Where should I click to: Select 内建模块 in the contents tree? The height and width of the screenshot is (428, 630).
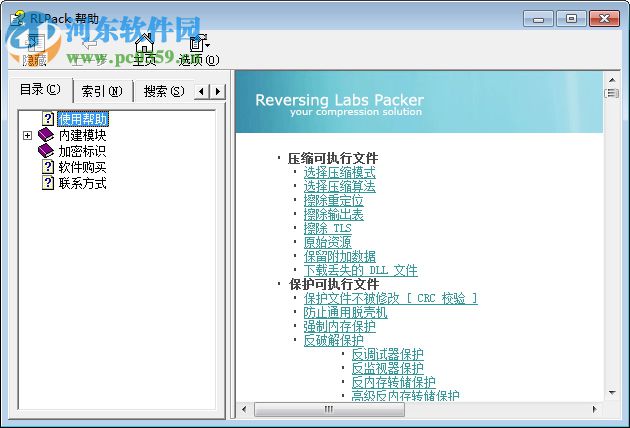click(82, 135)
